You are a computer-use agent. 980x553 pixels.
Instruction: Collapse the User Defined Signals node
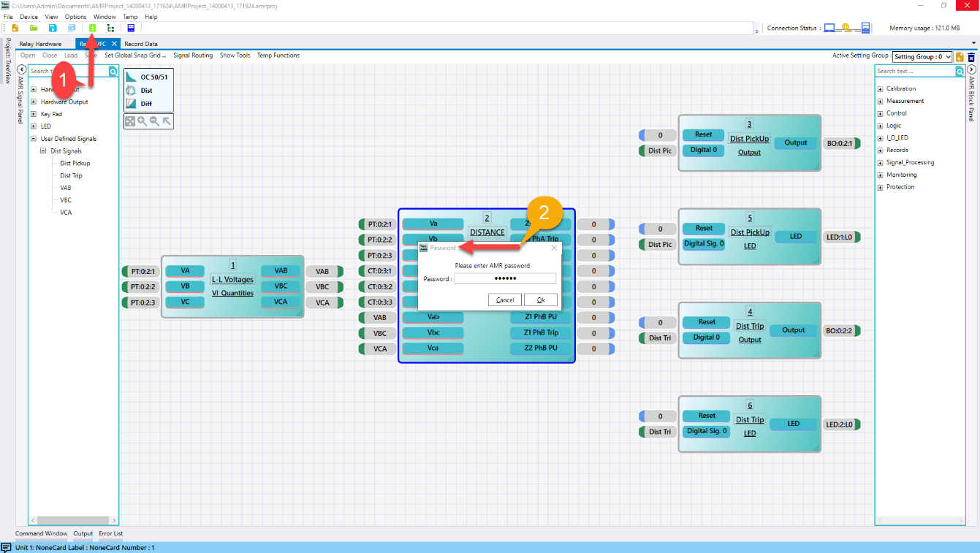34,139
